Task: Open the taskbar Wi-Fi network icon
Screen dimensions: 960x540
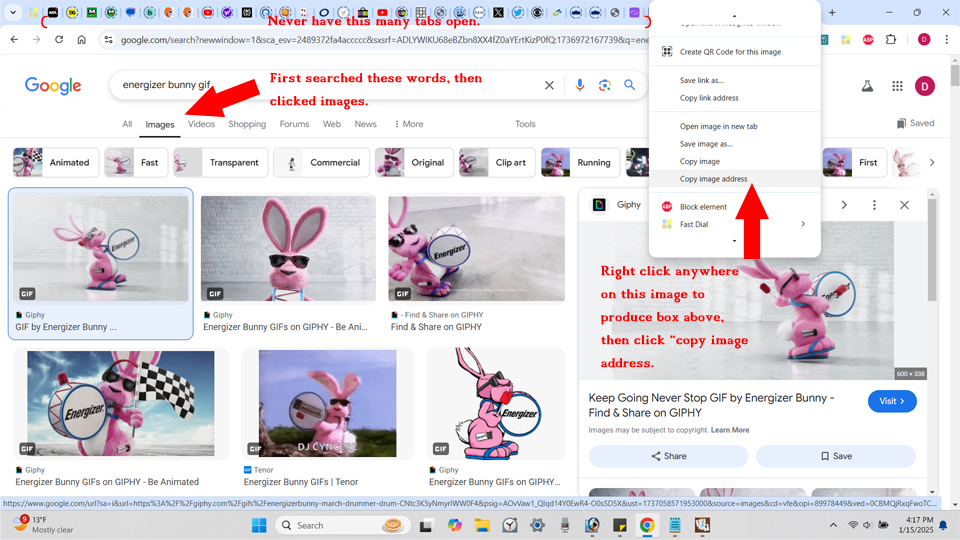Action: point(853,525)
